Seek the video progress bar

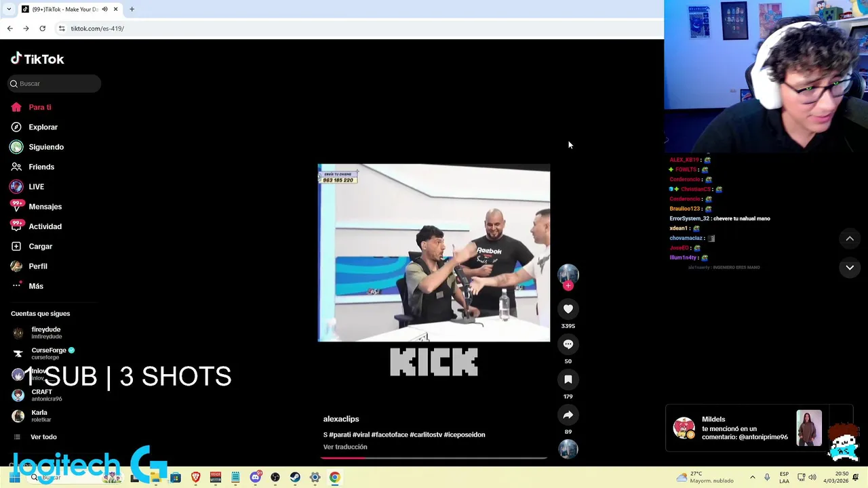coord(434,457)
